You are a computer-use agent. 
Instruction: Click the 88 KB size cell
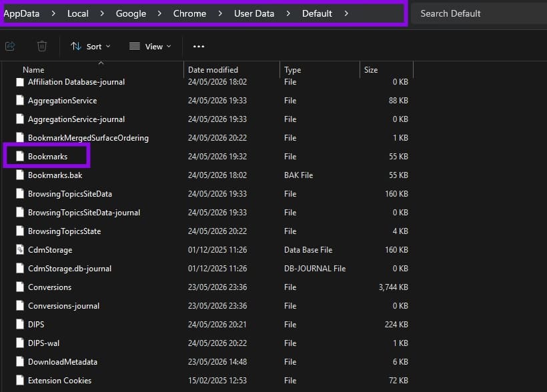click(x=398, y=101)
